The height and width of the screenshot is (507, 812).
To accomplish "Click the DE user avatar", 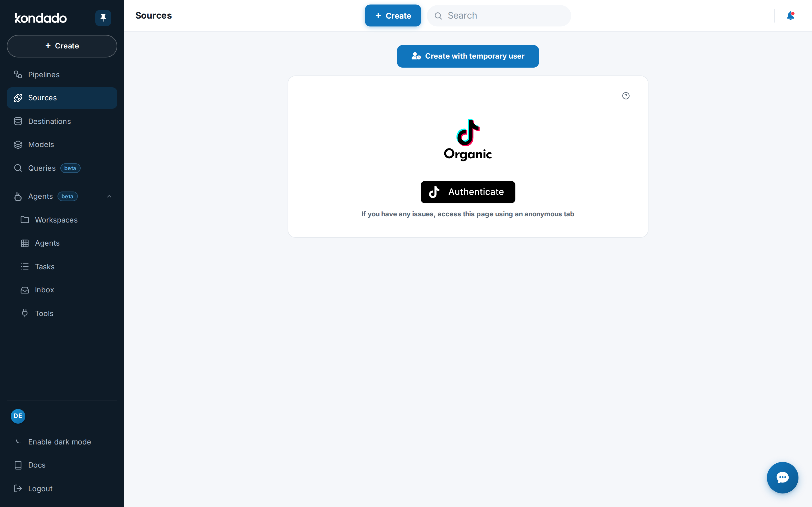I will (x=18, y=416).
